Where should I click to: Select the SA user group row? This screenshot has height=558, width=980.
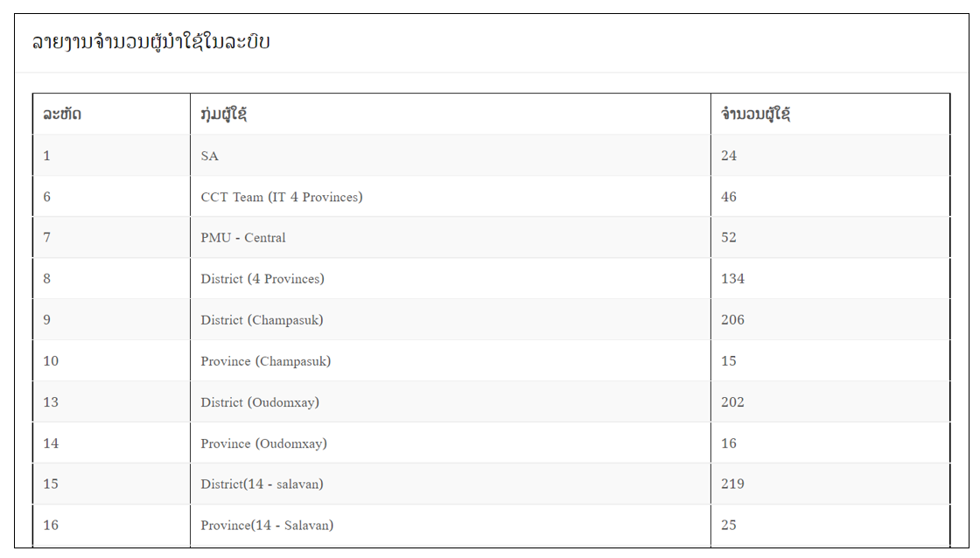click(x=491, y=156)
